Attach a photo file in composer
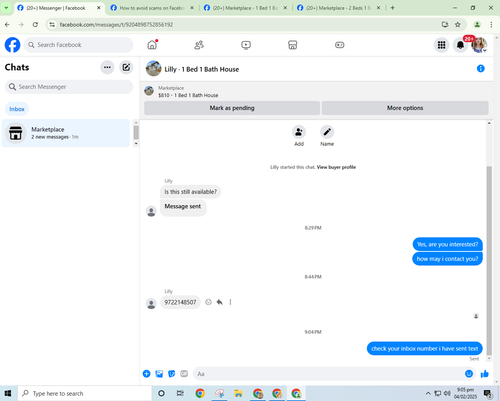 (159, 374)
